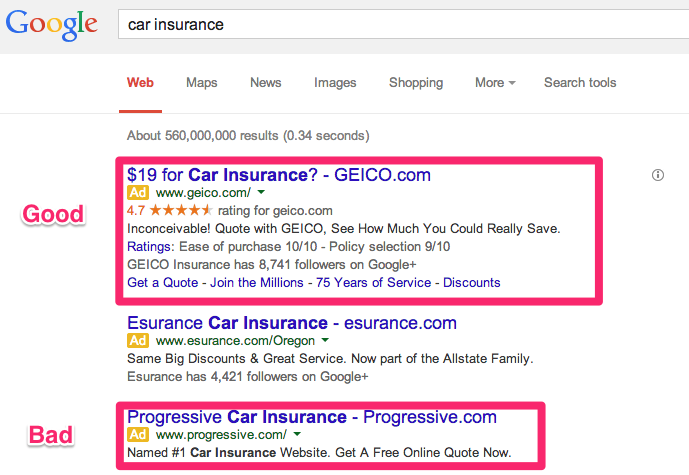Expand the green arrow next to www.geico.com
Screen dimensions: 689x475
261,192
